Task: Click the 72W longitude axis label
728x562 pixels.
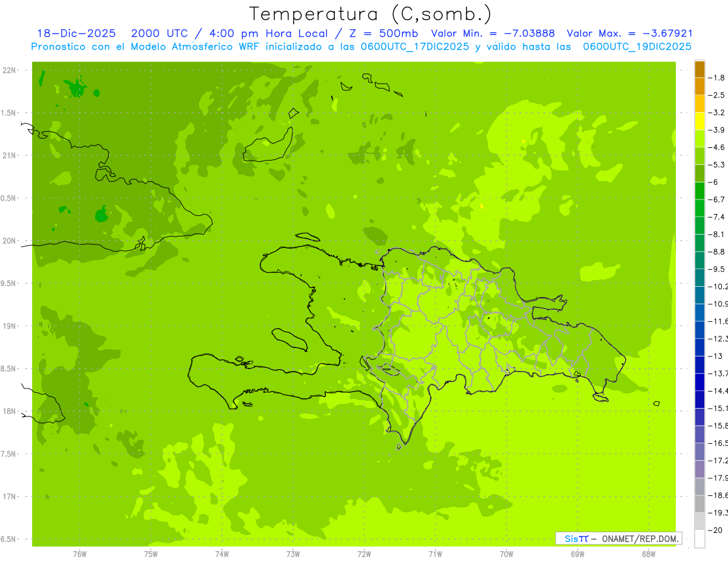Action: click(364, 554)
